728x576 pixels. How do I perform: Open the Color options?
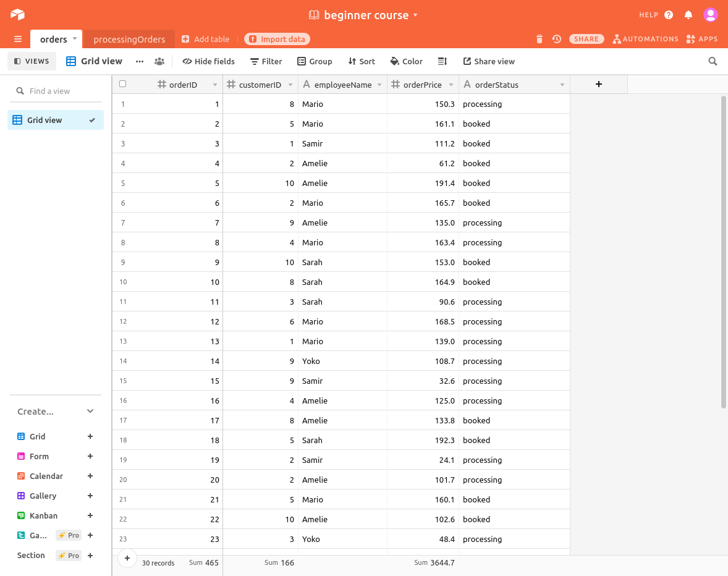406,61
